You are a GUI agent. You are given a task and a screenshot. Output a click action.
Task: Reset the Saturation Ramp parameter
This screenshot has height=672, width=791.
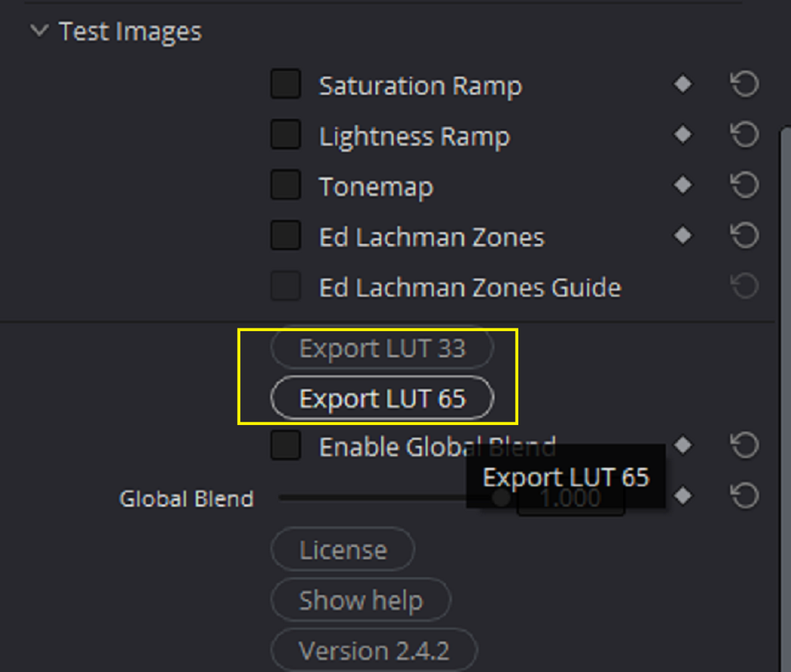745,84
